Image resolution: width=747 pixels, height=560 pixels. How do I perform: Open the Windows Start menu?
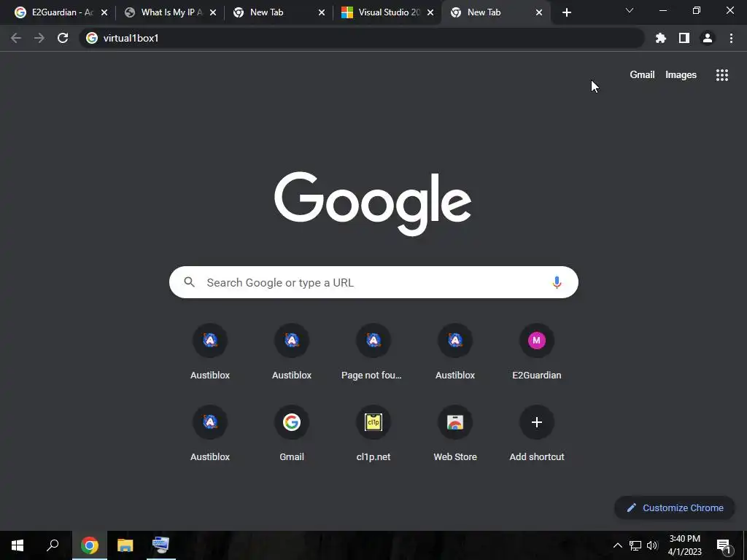point(18,545)
